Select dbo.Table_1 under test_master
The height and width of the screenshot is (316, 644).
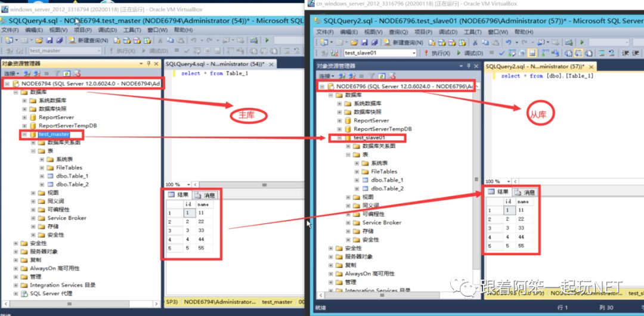72,176
